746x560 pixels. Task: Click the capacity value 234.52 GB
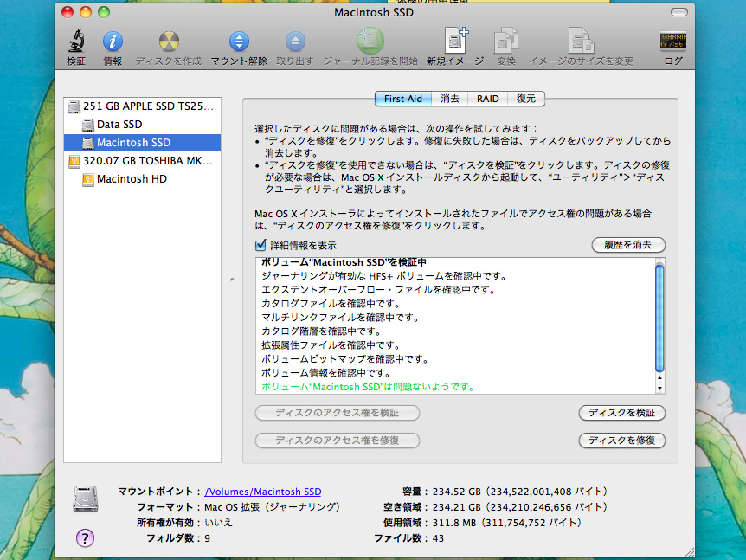(x=519, y=492)
